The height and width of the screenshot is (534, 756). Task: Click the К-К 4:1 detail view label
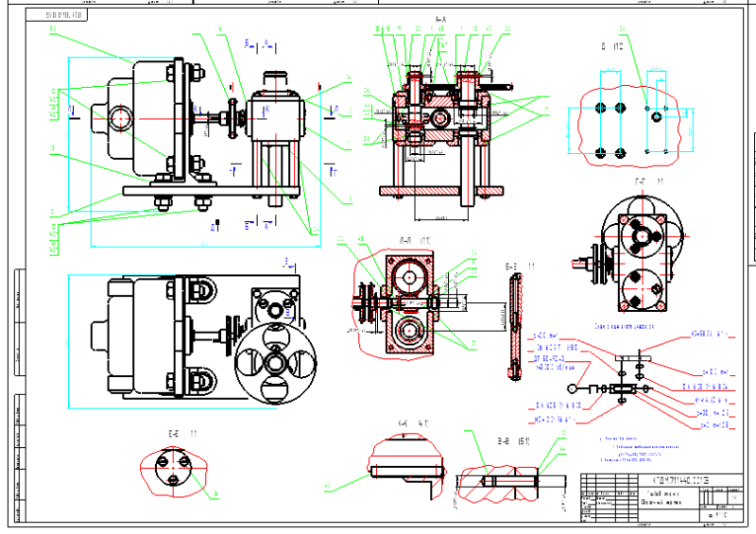413,423
